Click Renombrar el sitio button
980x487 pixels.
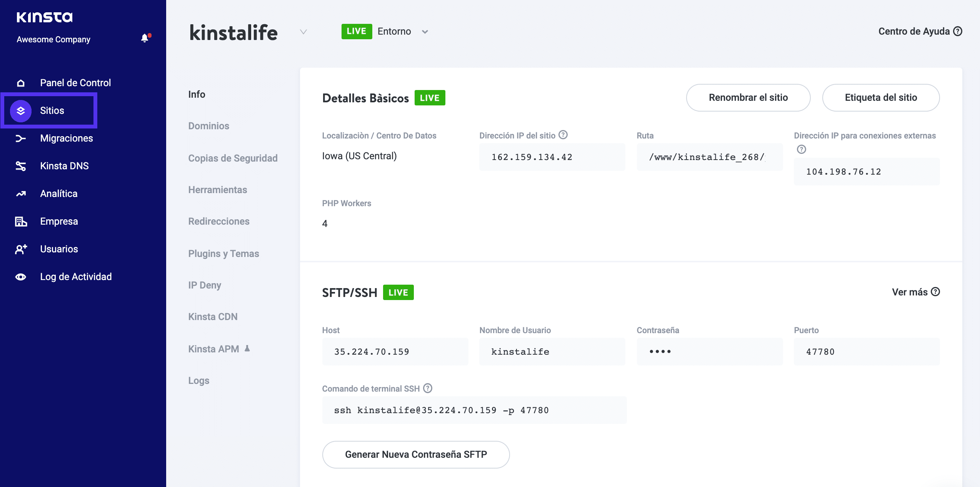[748, 98]
